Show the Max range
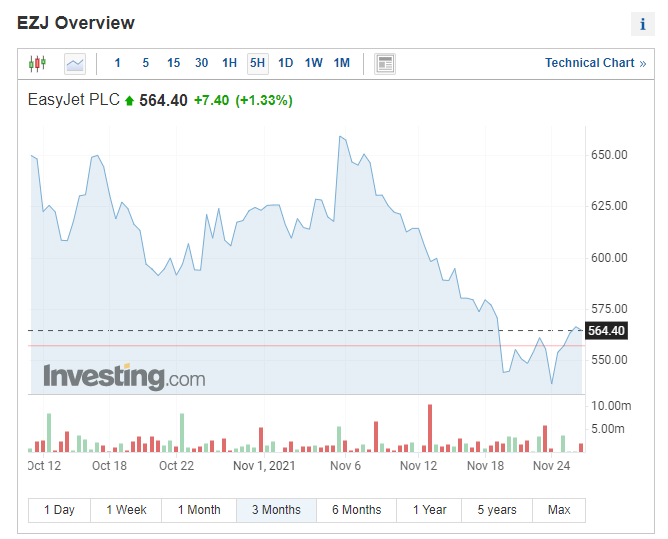The image size is (668, 539). tap(559, 510)
